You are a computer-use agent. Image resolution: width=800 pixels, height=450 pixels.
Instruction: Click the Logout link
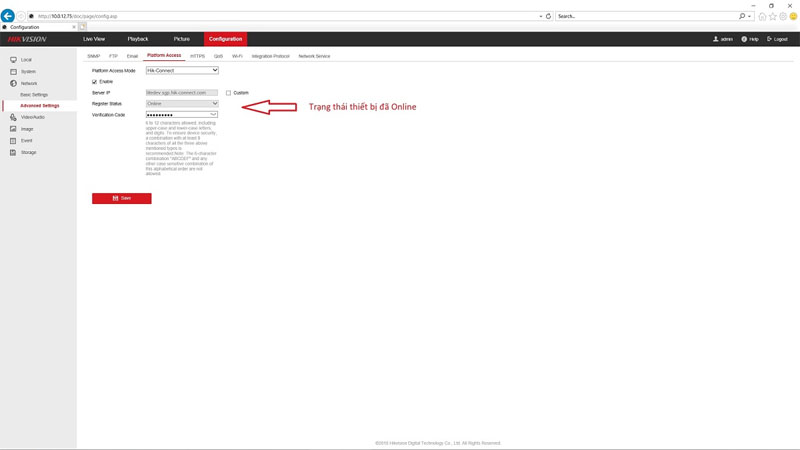[x=777, y=39]
